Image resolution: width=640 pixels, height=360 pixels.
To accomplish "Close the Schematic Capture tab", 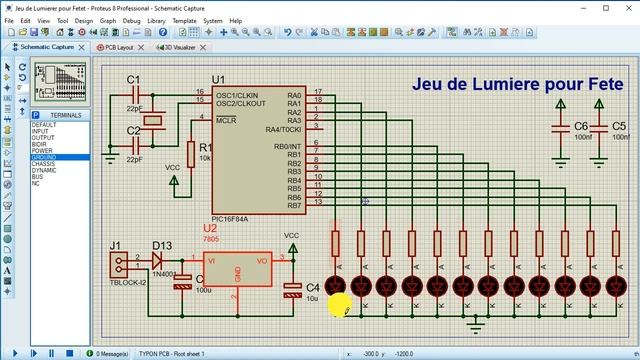I will (82, 47).
